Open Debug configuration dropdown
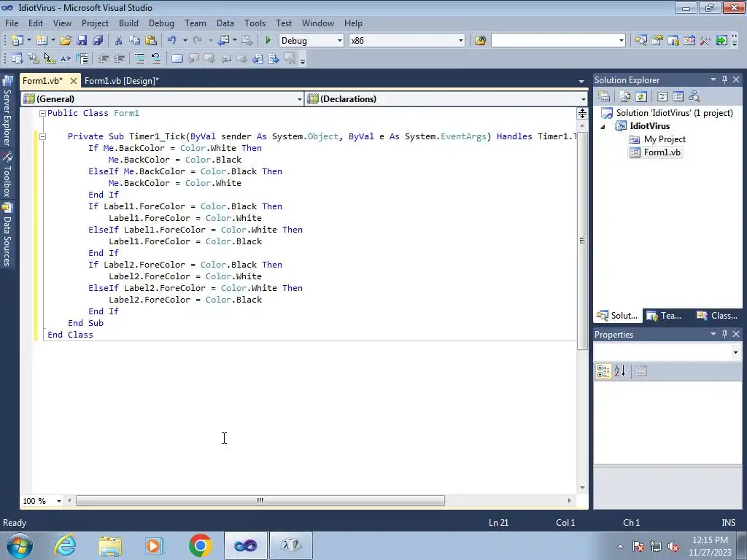747x560 pixels. 340,41
